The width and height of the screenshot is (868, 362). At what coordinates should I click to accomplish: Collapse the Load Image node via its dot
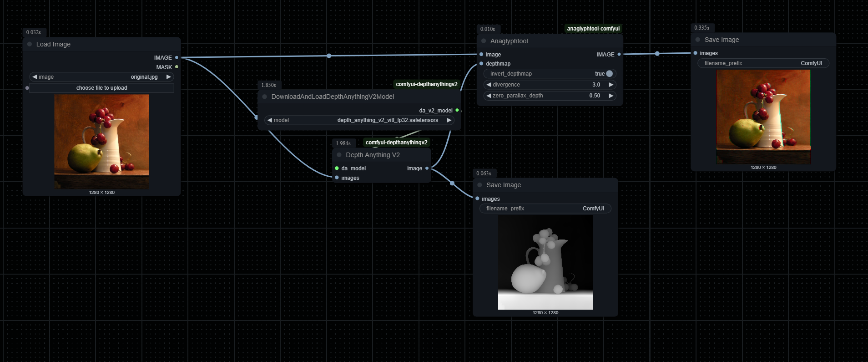30,44
